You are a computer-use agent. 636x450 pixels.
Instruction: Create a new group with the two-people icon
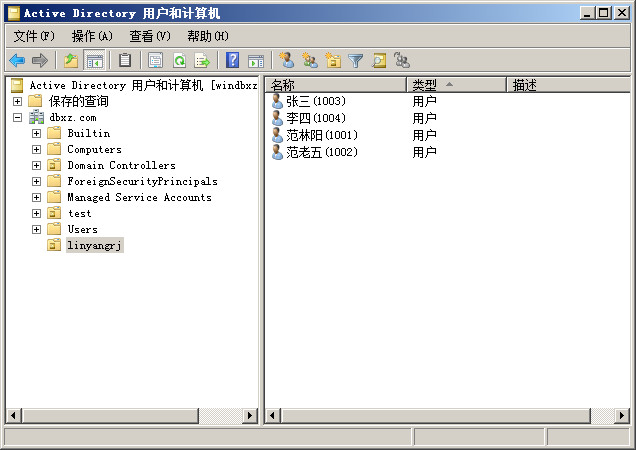click(x=310, y=60)
